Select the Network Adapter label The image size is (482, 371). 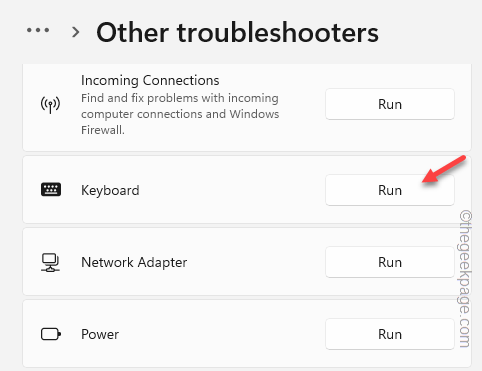coord(134,262)
